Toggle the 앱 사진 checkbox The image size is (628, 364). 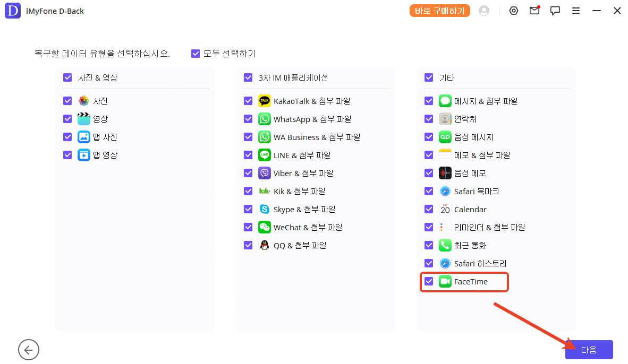pos(67,137)
